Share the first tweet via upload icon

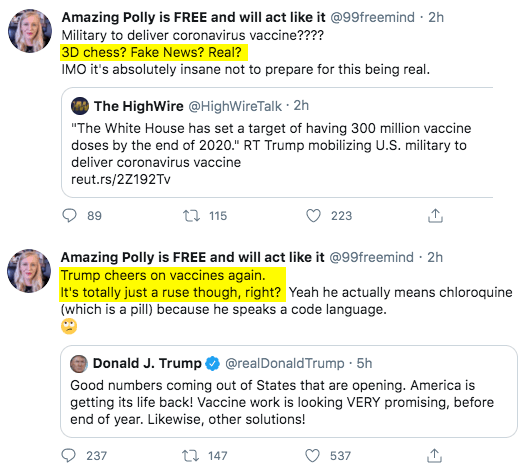pos(435,215)
